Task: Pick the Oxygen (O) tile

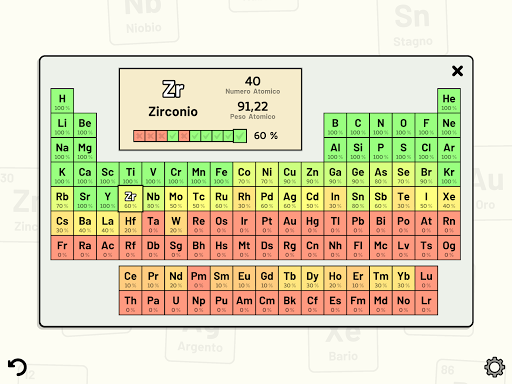Action: [x=403, y=125]
